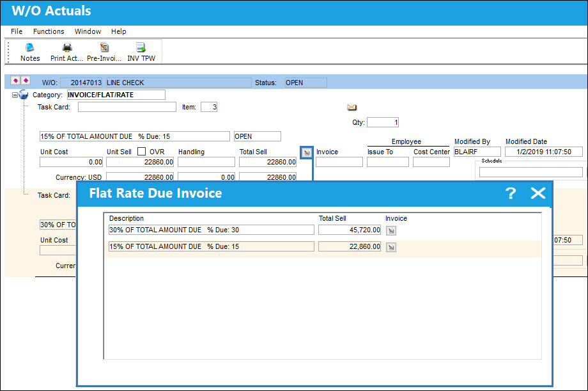Click the Status field showing OPEN
Viewport: 588px width, 391px height.
coord(306,83)
